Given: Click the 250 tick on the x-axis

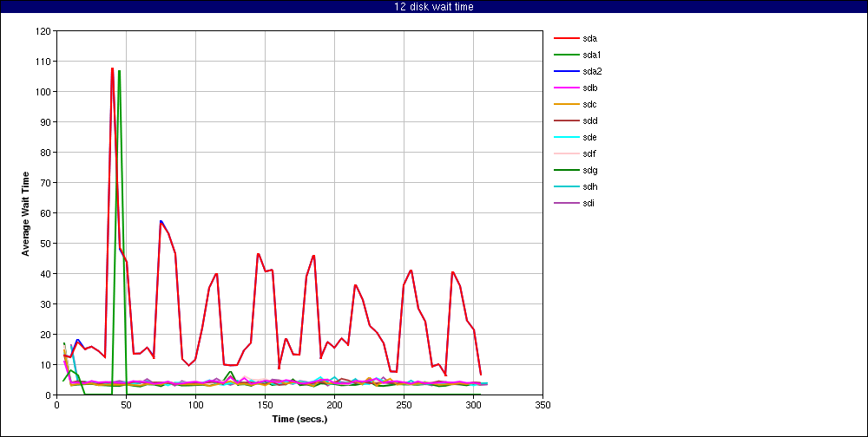Looking at the screenshot, I should pos(404,405).
